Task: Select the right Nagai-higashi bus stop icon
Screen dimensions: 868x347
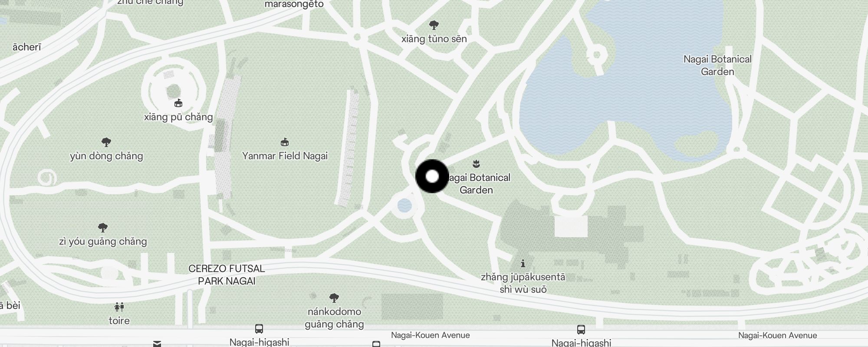Action: (x=581, y=329)
